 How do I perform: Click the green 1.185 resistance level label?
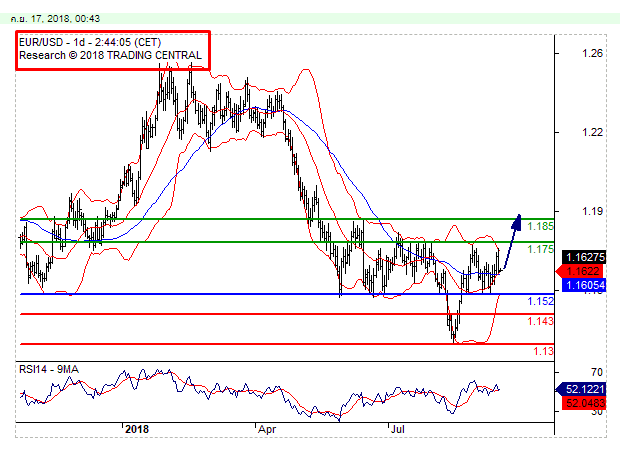pos(540,227)
